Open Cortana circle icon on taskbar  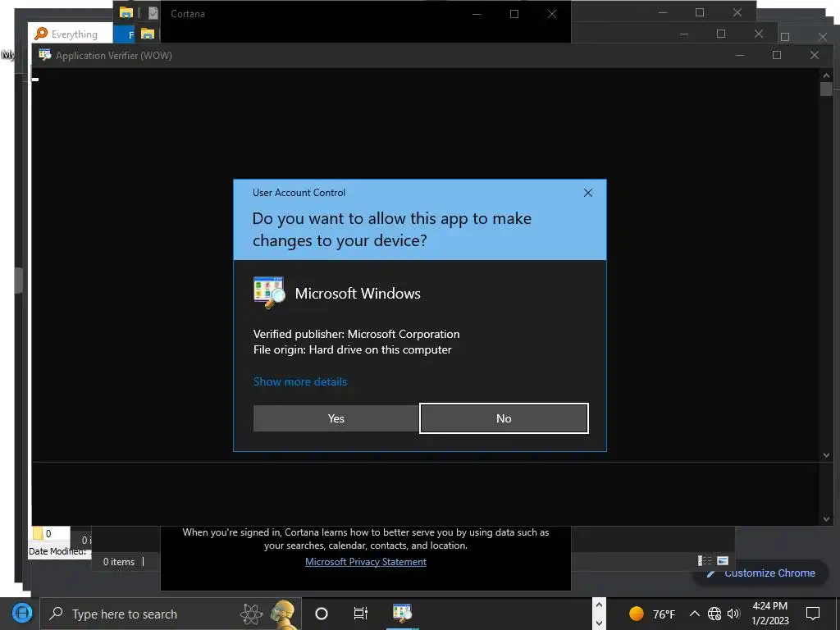click(x=322, y=614)
